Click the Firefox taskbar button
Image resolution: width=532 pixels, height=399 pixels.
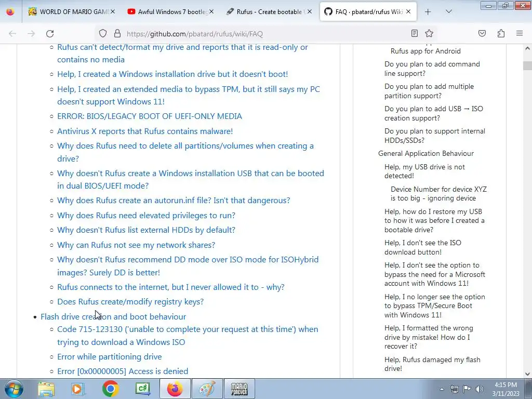pyautogui.click(x=175, y=389)
